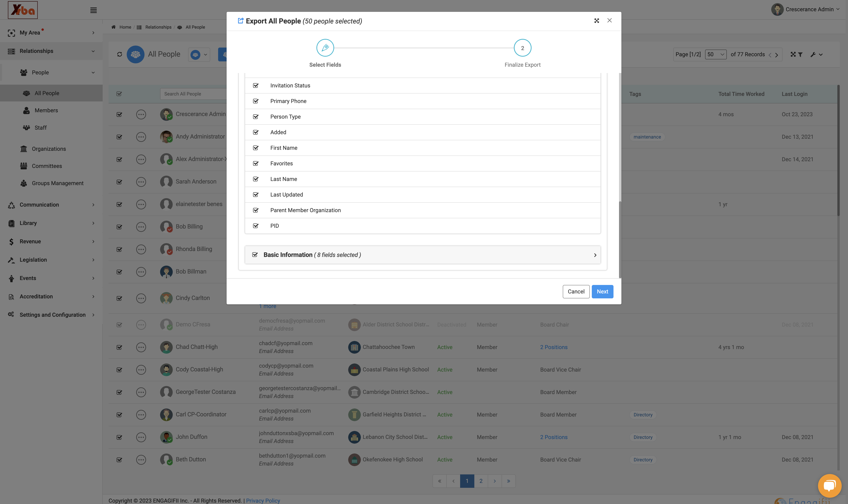Open row actions for Beth Dutton
This screenshot has height=504, width=848.
pos(141,460)
